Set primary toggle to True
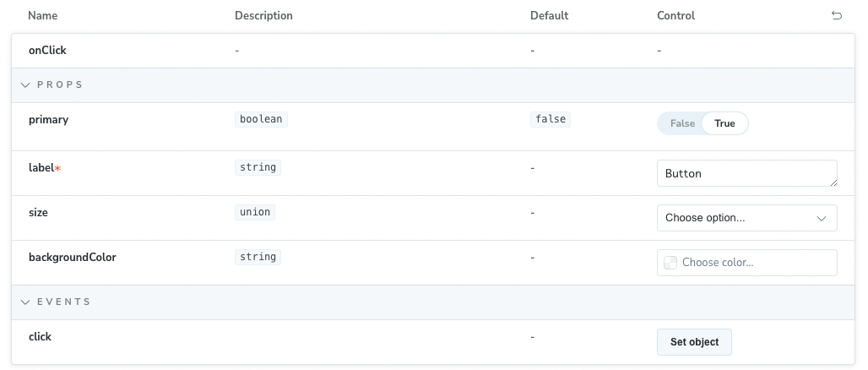This screenshot has height=370, width=868. pos(724,123)
